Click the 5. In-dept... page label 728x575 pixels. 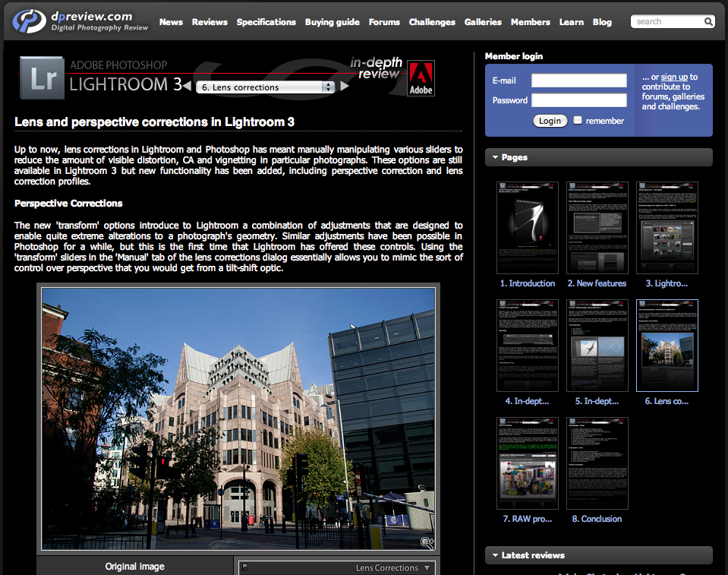tap(597, 401)
